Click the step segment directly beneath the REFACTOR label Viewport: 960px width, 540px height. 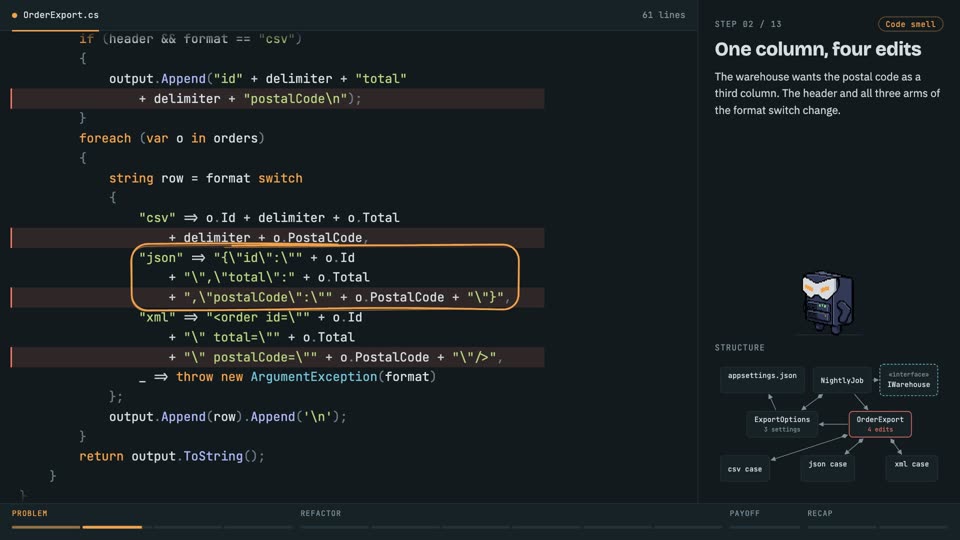[334, 527]
